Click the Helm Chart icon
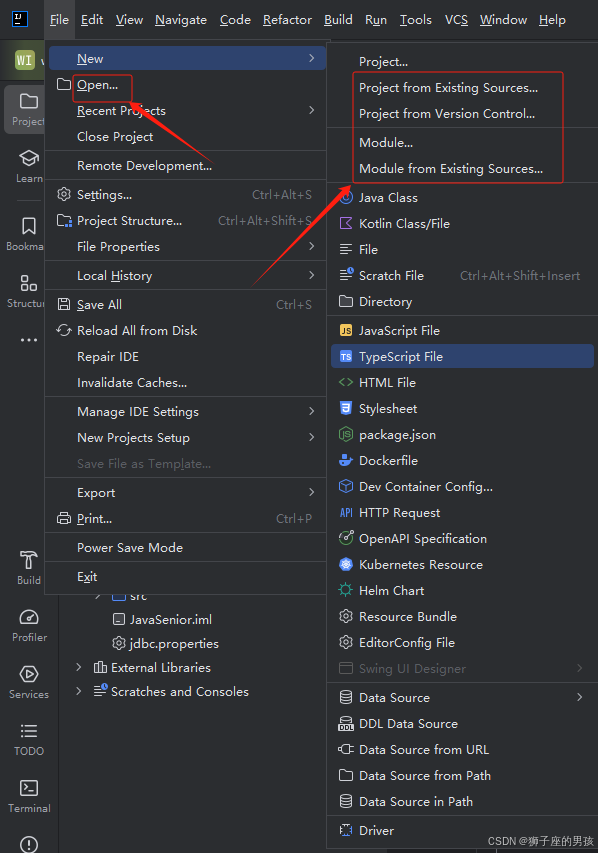The image size is (598, 853). point(346,590)
